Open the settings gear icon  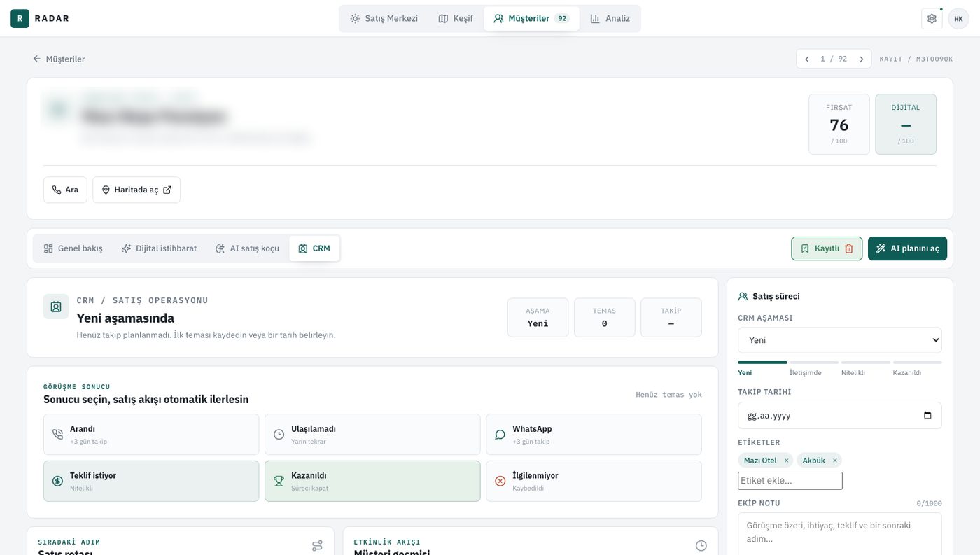pos(932,19)
